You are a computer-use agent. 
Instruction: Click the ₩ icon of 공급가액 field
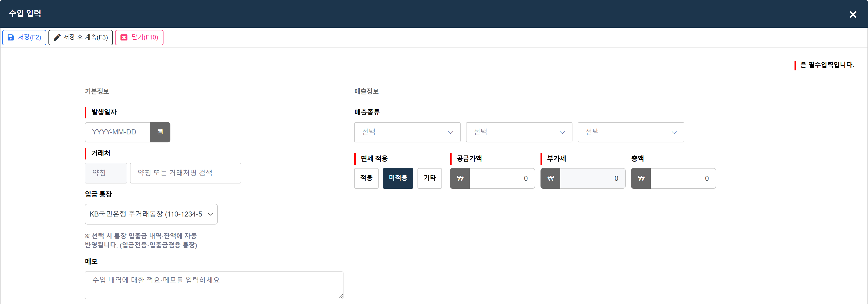point(460,178)
